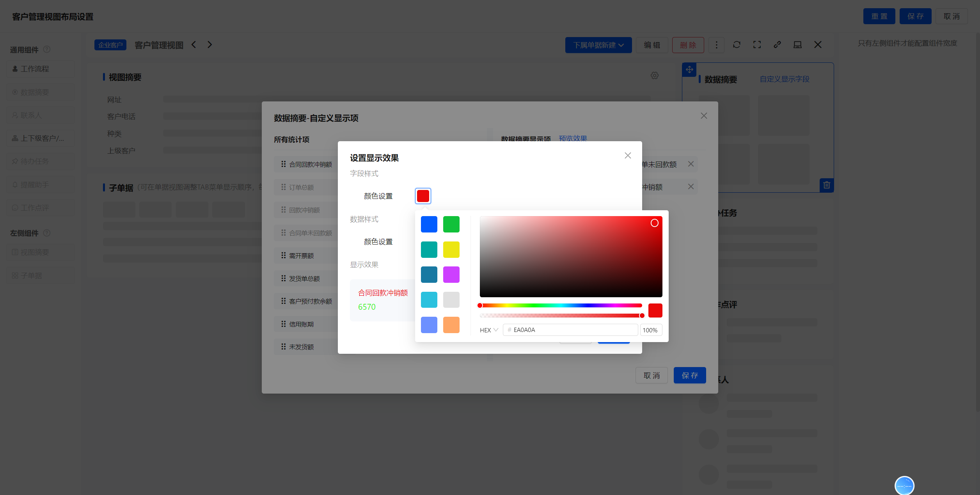The height and width of the screenshot is (495, 980).
Task: Click the fullscreen expand icon
Action: pos(757,45)
